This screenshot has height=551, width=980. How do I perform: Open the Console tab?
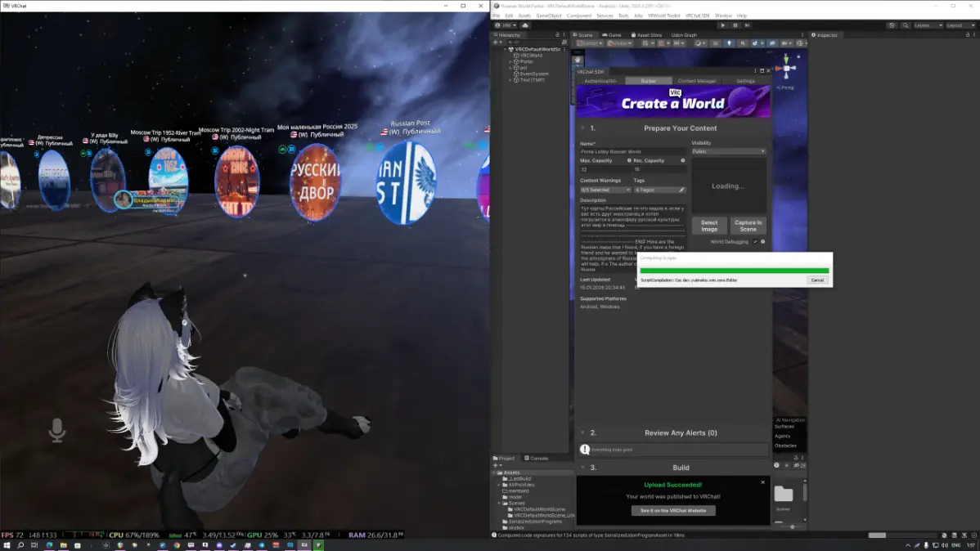coord(537,458)
